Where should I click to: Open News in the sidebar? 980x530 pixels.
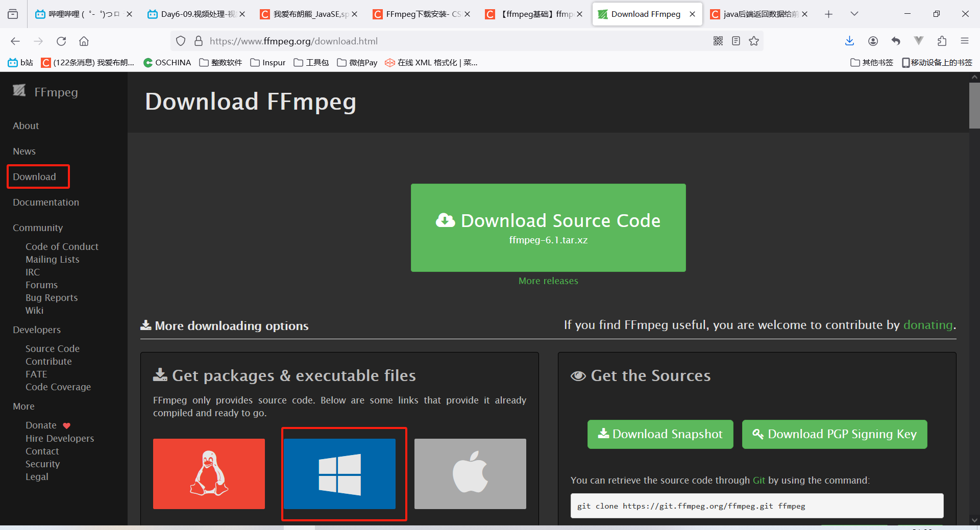click(24, 151)
